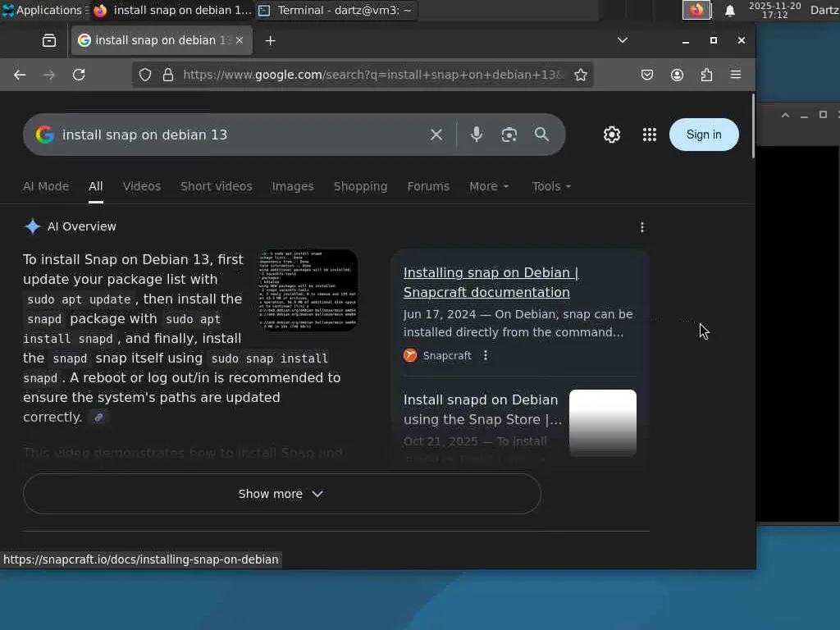Click the Snapcraft source logo
This screenshot has width=840, height=630.
point(410,355)
